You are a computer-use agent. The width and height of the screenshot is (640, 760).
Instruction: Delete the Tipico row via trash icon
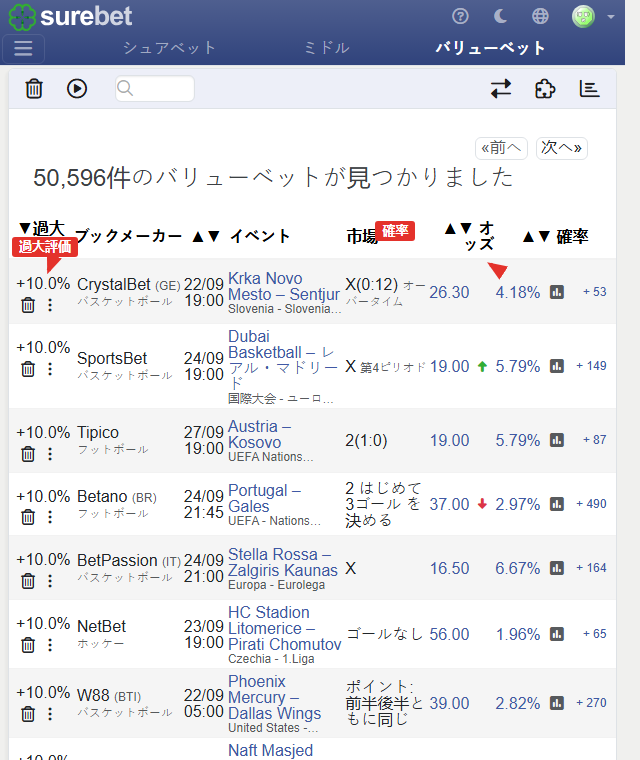[28, 454]
